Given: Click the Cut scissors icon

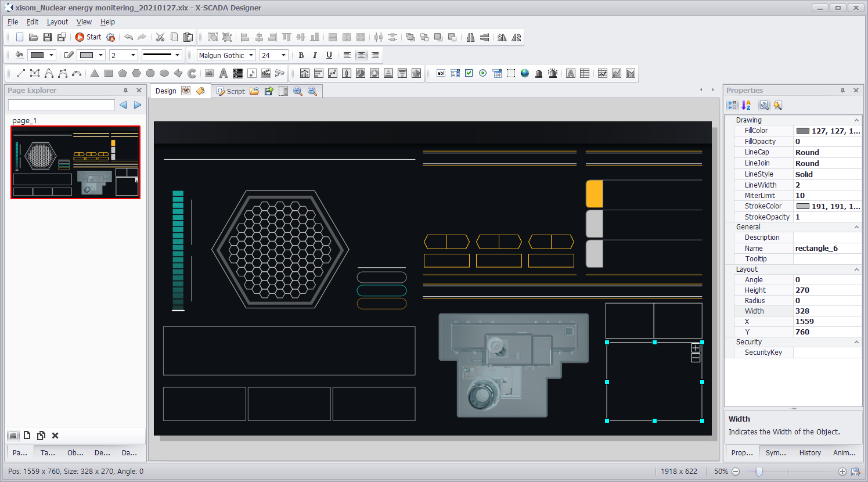Looking at the screenshot, I should coord(160,37).
